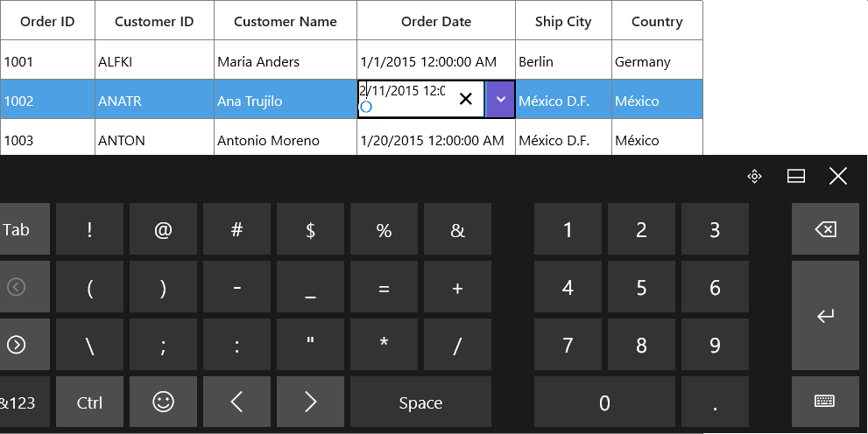Tap the semicolon key

coord(163,345)
